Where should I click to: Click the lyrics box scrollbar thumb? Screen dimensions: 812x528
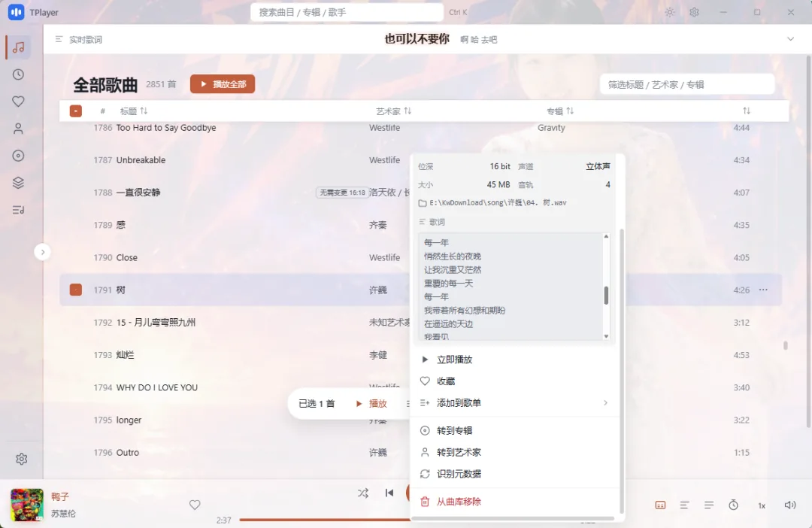click(606, 296)
